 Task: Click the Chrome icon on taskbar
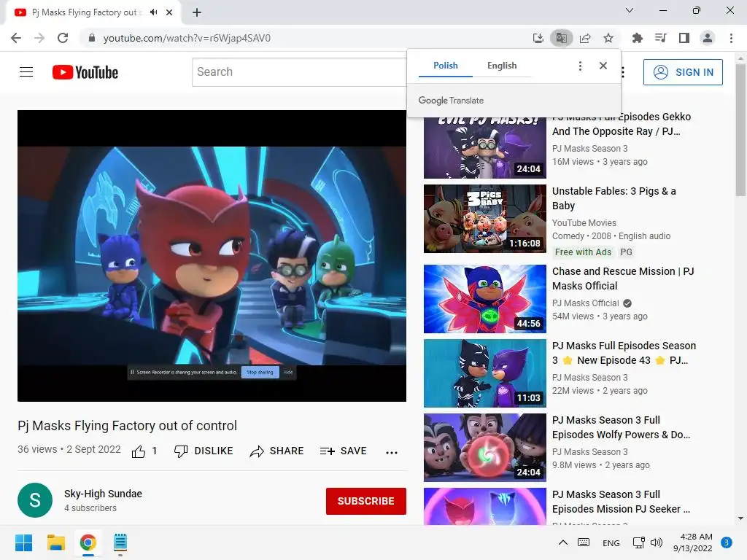coord(88,542)
